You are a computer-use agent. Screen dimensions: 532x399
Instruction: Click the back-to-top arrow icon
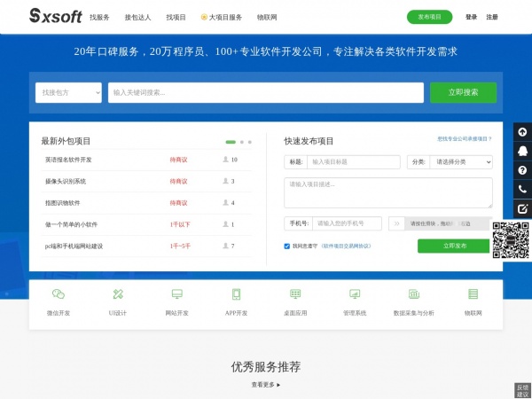tap(522, 131)
